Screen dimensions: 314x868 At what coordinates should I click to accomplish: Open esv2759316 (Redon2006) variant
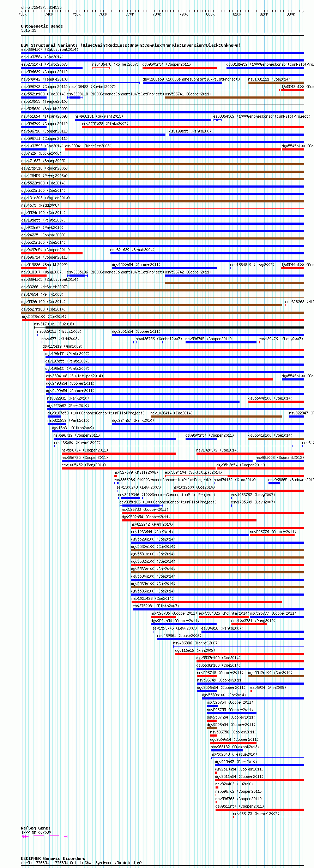pyautogui.click(x=44, y=168)
